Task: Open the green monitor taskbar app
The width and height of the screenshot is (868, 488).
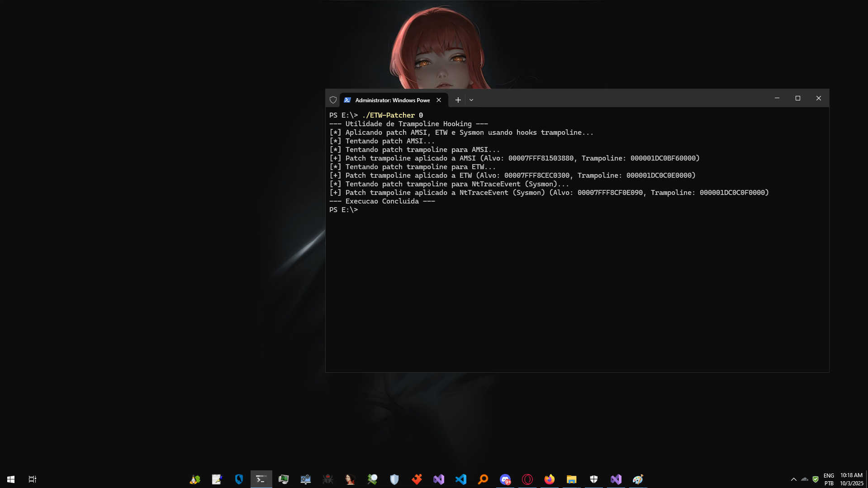Action: click(x=284, y=479)
